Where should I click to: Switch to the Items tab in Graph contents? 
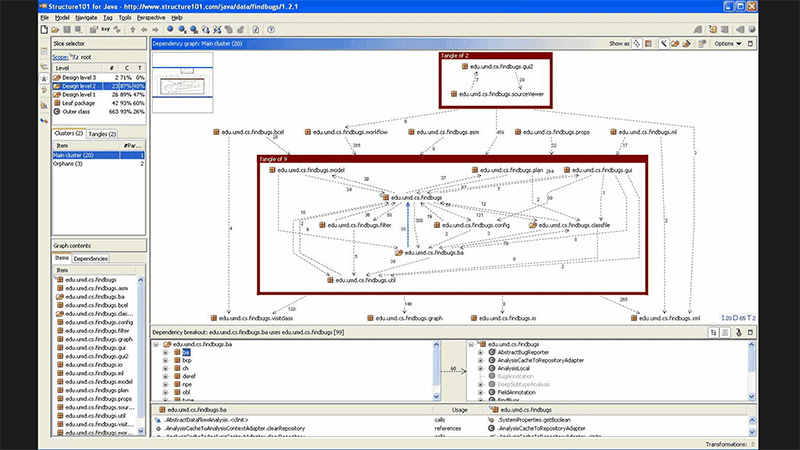click(x=62, y=258)
